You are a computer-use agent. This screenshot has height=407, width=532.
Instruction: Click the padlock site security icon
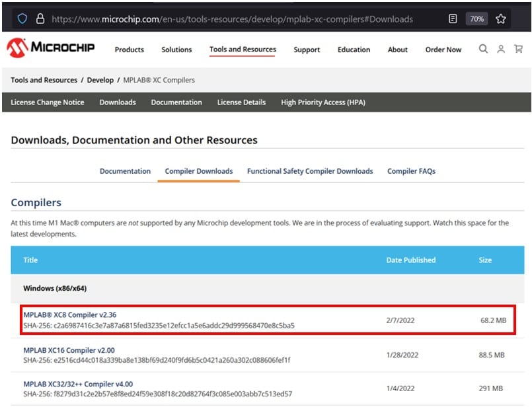(40, 18)
